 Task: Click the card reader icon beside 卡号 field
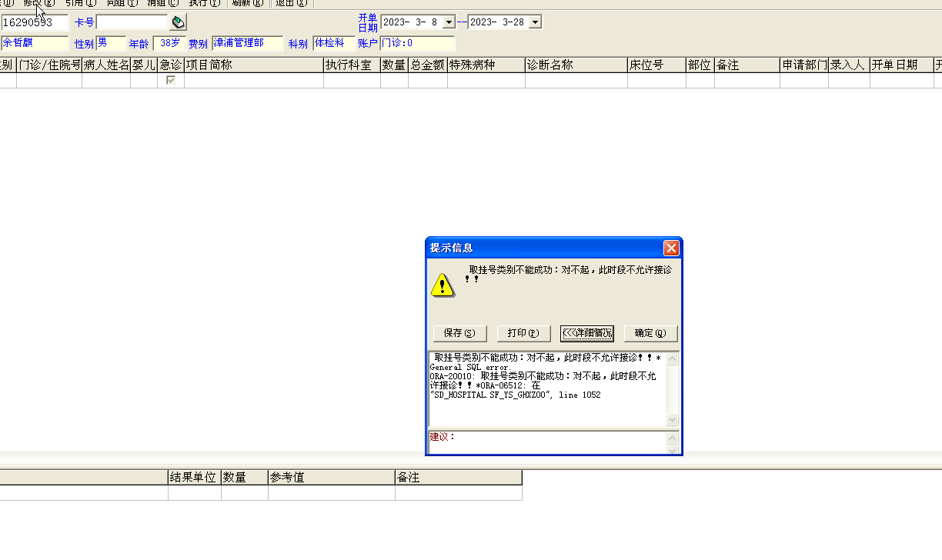coord(178,22)
